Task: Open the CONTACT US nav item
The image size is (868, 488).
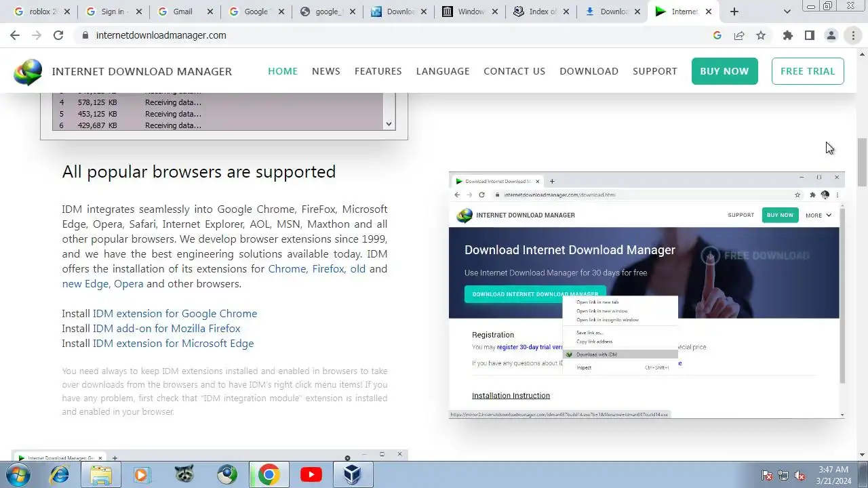Action: coord(514,71)
